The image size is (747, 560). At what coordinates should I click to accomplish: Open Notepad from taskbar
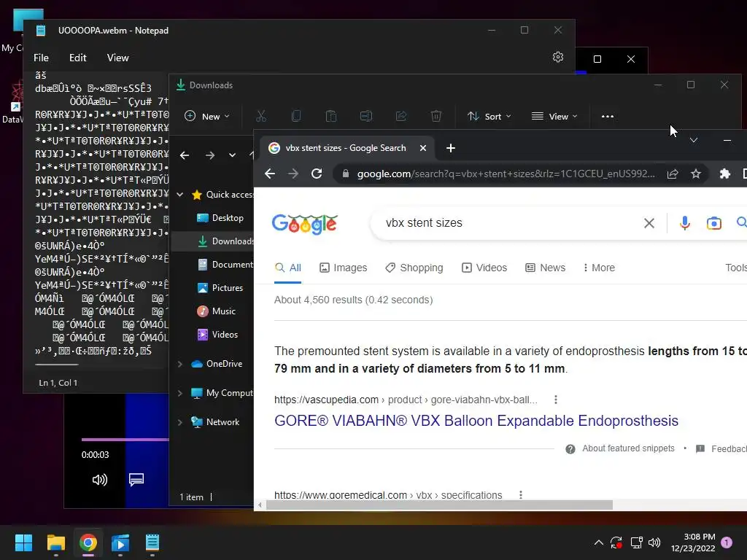[x=152, y=542]
